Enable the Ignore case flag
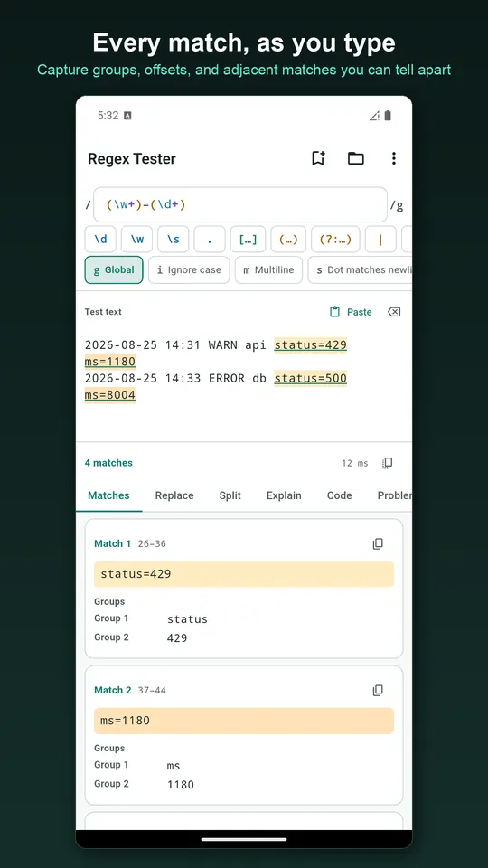 pyautogui.click(x=189, y=270)
